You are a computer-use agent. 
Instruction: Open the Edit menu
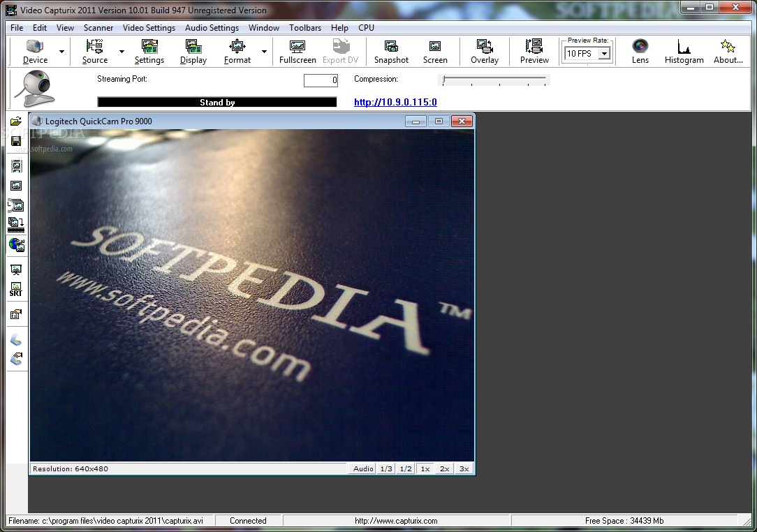pos(40,27)
